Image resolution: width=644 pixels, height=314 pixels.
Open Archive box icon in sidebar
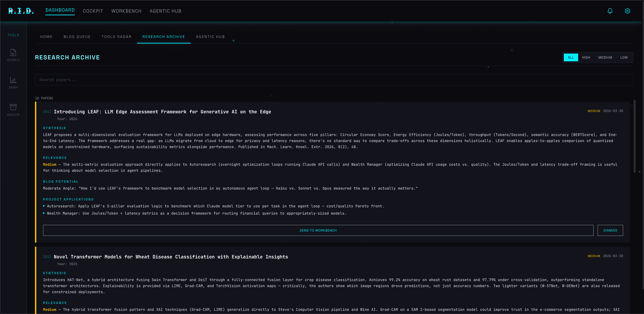coord(13,107)
